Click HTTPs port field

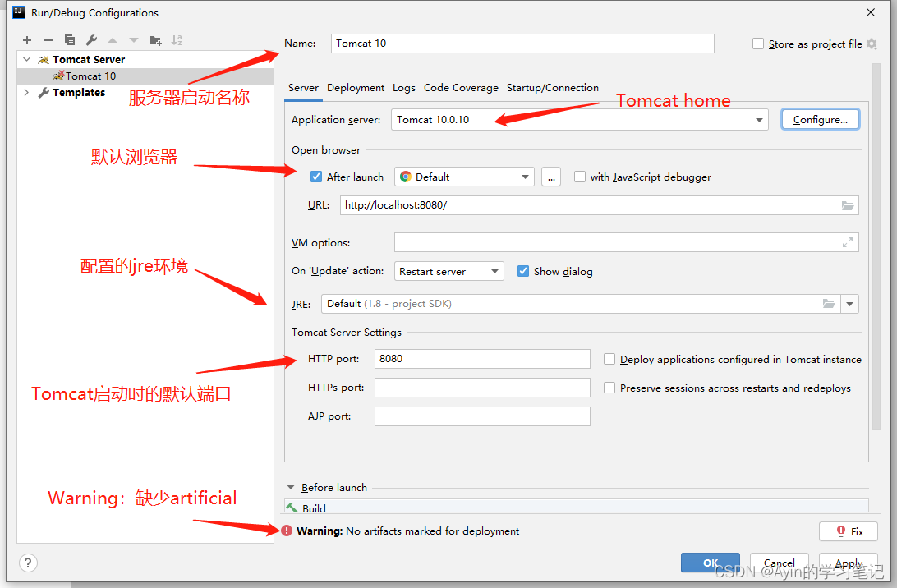[x=482, y=388]
